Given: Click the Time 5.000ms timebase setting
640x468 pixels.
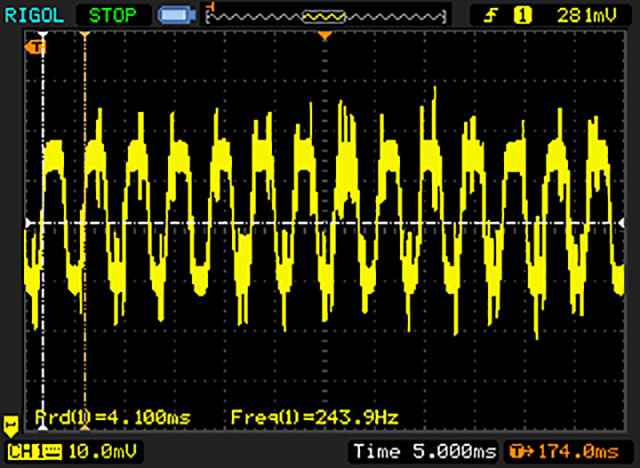Looking at the screenshot, I should tap(423, 453).
